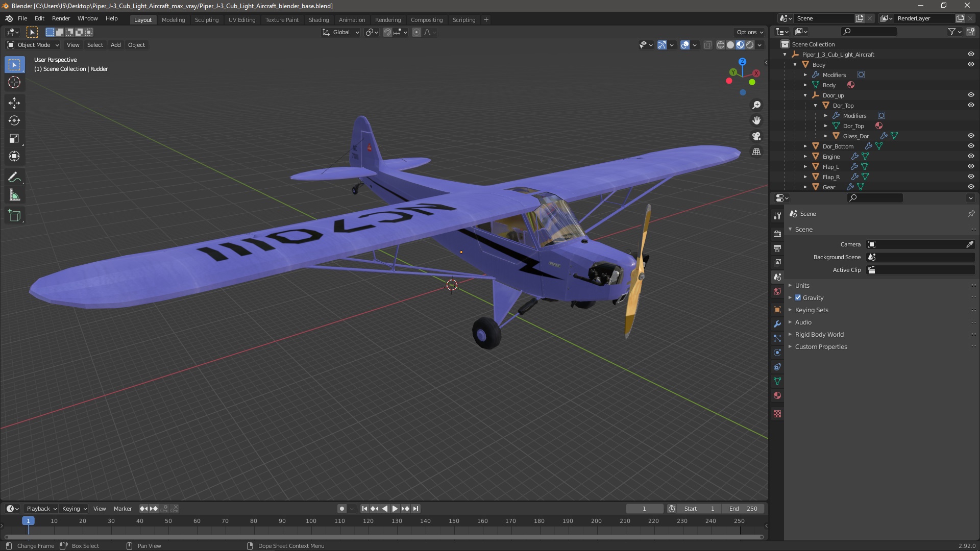Open the Modifier properties wrench tab
Screen dimensions: 980x551
(x=777, y=324)
